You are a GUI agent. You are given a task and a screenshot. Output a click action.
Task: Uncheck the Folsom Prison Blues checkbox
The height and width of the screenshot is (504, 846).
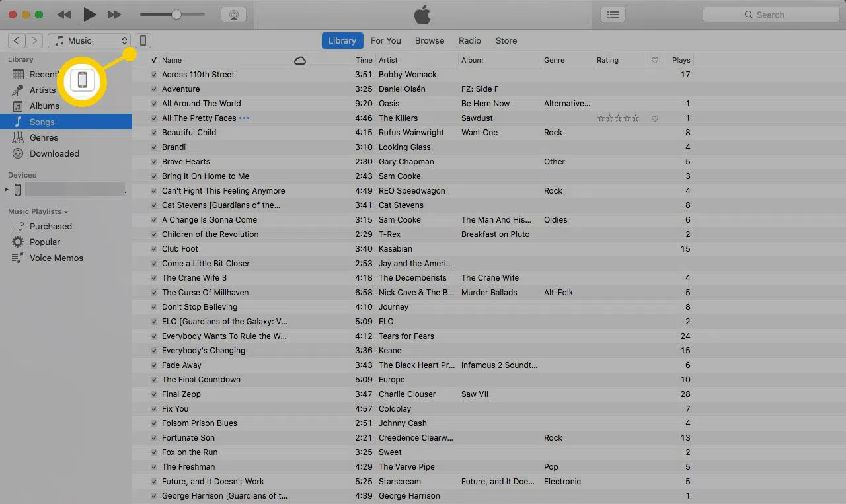[153, 423]
